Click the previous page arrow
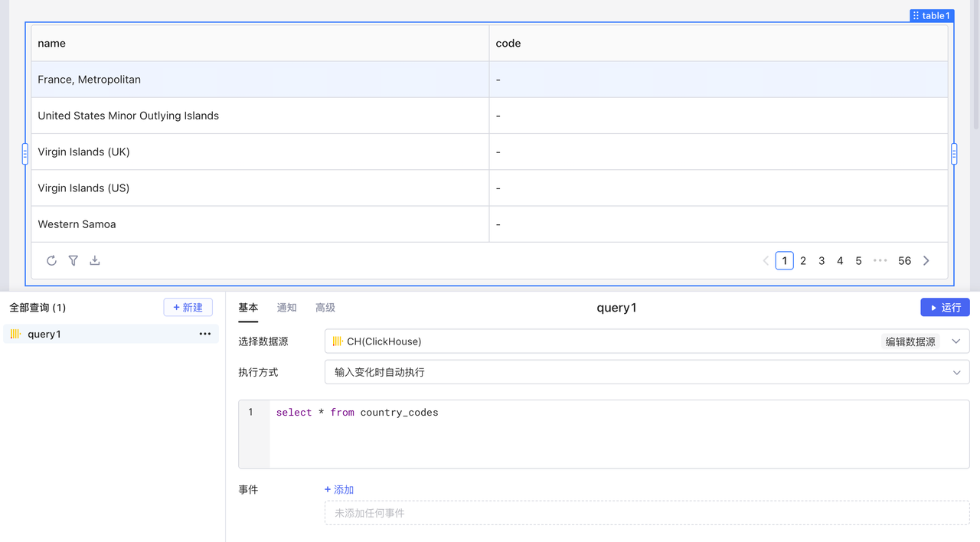This screenshot has height=542, width=980. point(766,260)
